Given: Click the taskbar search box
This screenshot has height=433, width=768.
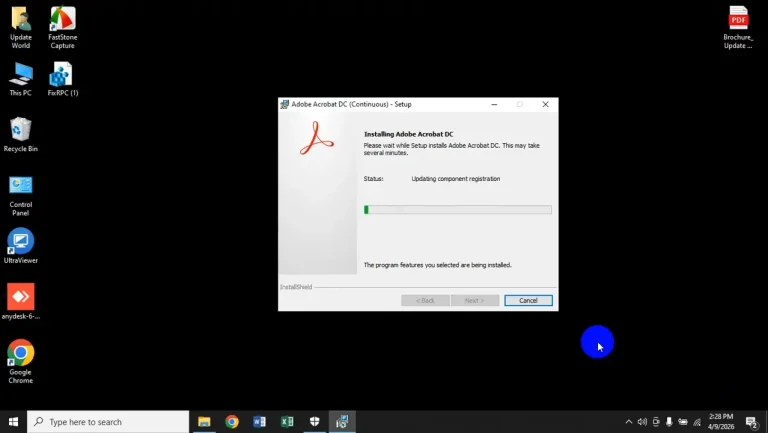Looking at the screenshot, I should (x=108, y=422).
